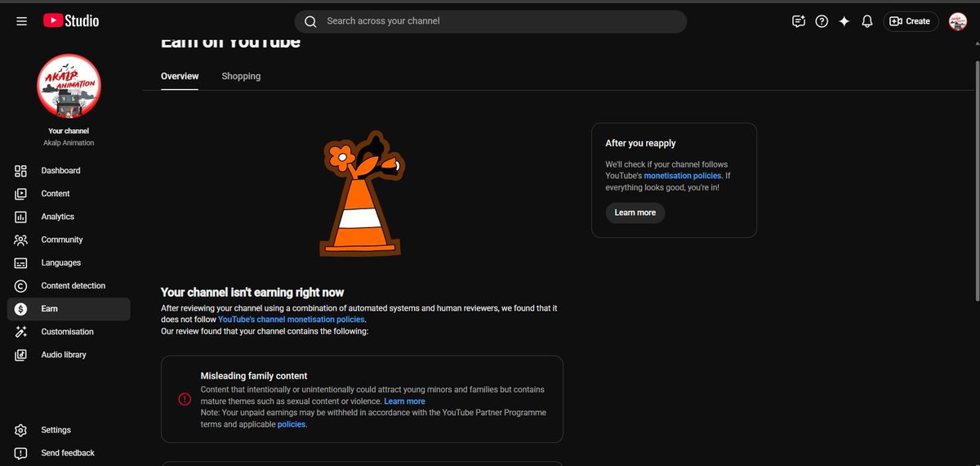Image resolution: width=980 pixels, height=466 pixels.
Task: Click the 'Akalp Animation' channel name text
Action: pyautogui.click(x=69, y=143)
